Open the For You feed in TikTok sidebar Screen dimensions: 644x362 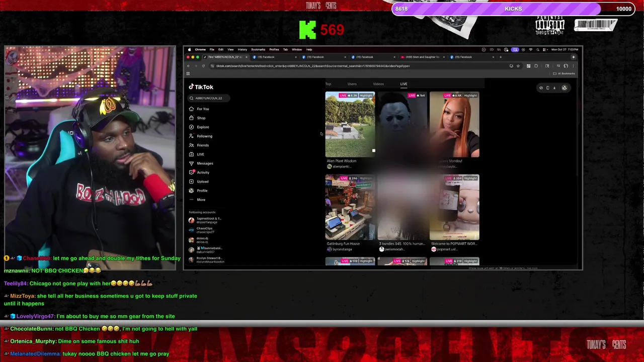(x=199, y=109)
